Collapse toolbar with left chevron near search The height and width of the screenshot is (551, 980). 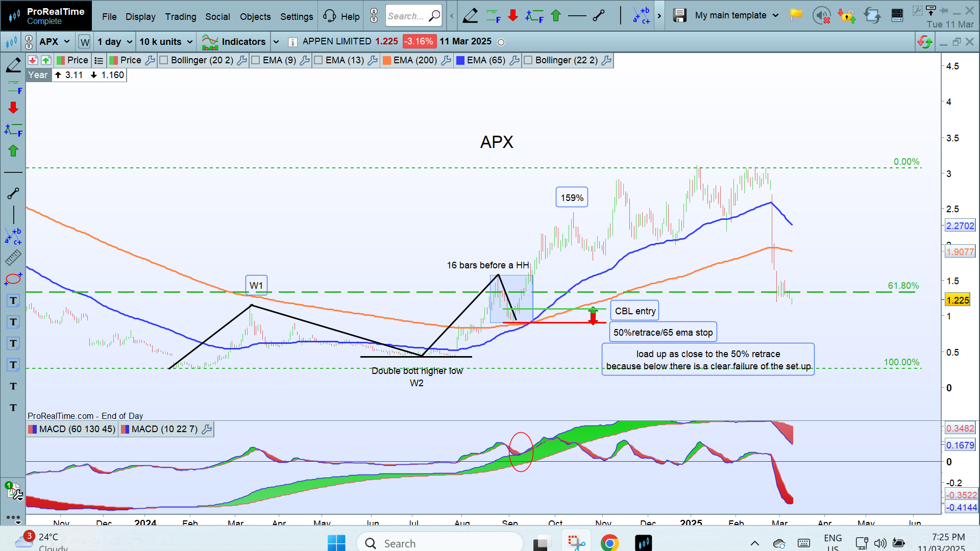pos(452,16)
